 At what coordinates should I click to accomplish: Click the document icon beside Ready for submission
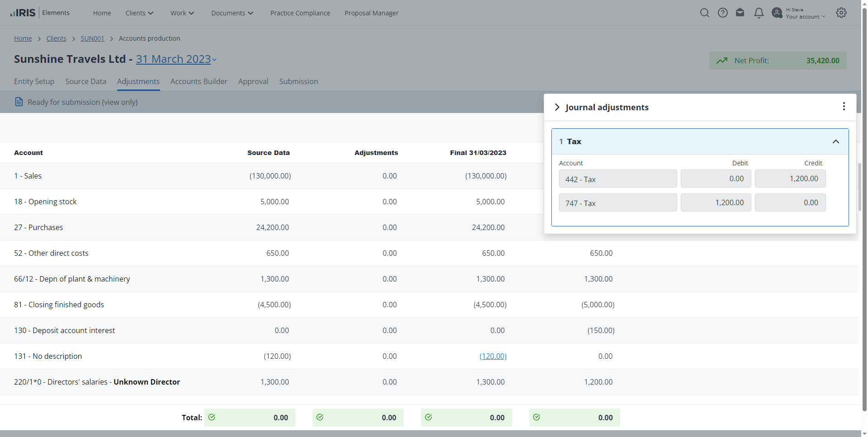click(x=19, y=102)
